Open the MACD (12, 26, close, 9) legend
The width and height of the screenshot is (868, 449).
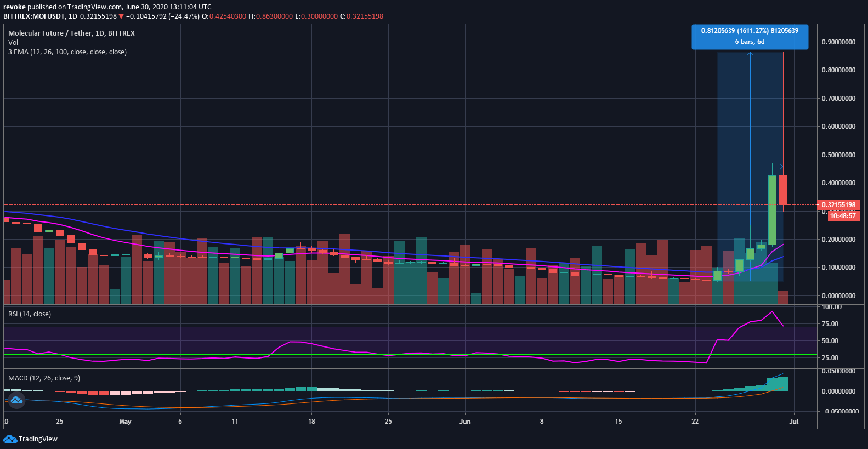coord(44,378)
